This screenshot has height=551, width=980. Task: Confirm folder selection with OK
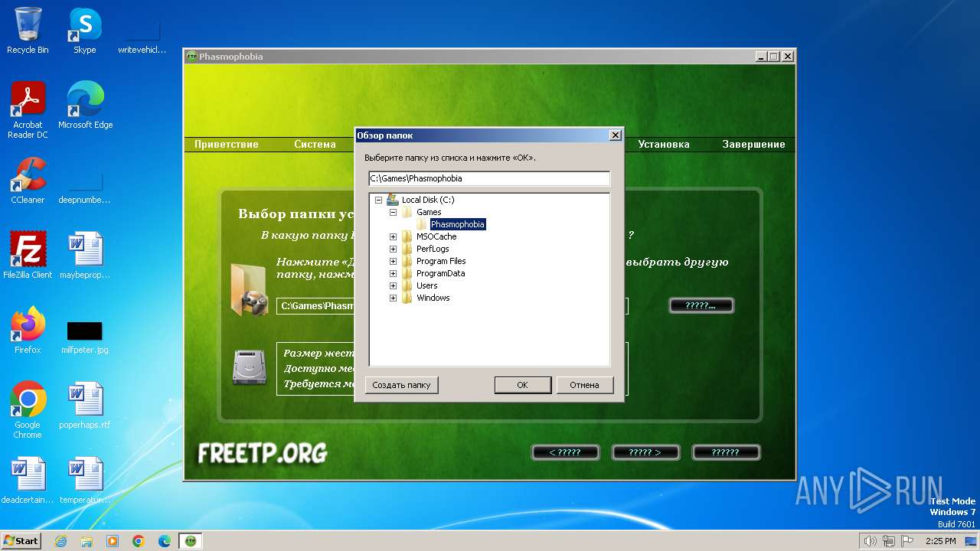point(522,385)
